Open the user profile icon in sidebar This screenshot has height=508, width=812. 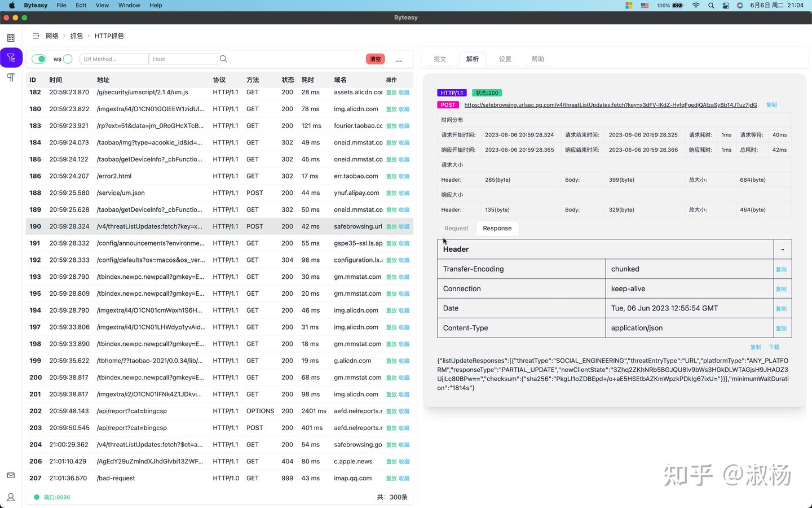(11, 497)
